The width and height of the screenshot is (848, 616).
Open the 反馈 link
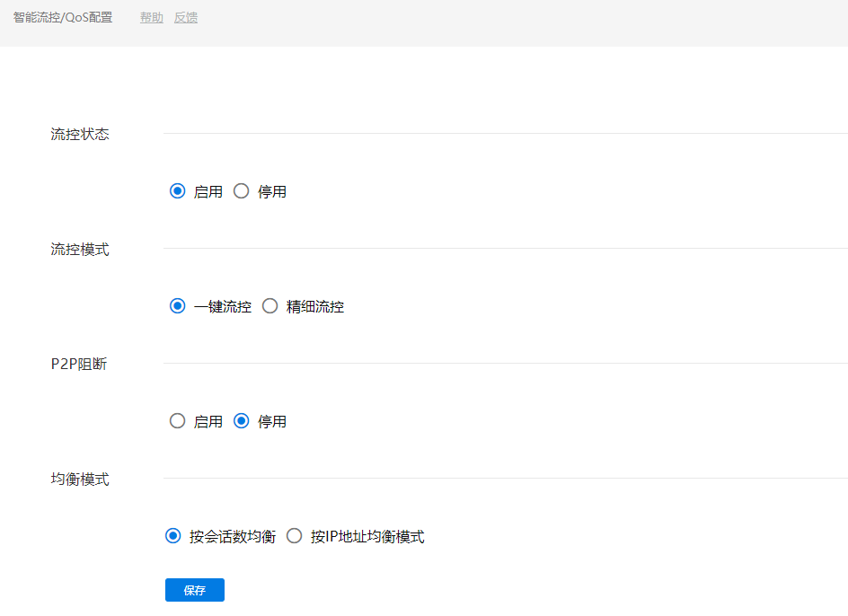(186, 17)
